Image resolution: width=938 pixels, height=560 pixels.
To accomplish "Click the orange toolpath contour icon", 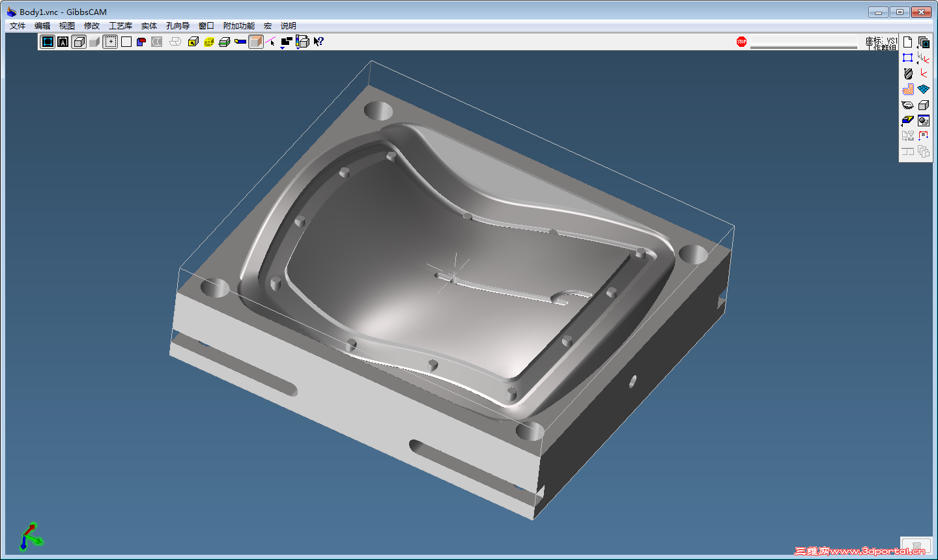I will [x=907, y=89].
